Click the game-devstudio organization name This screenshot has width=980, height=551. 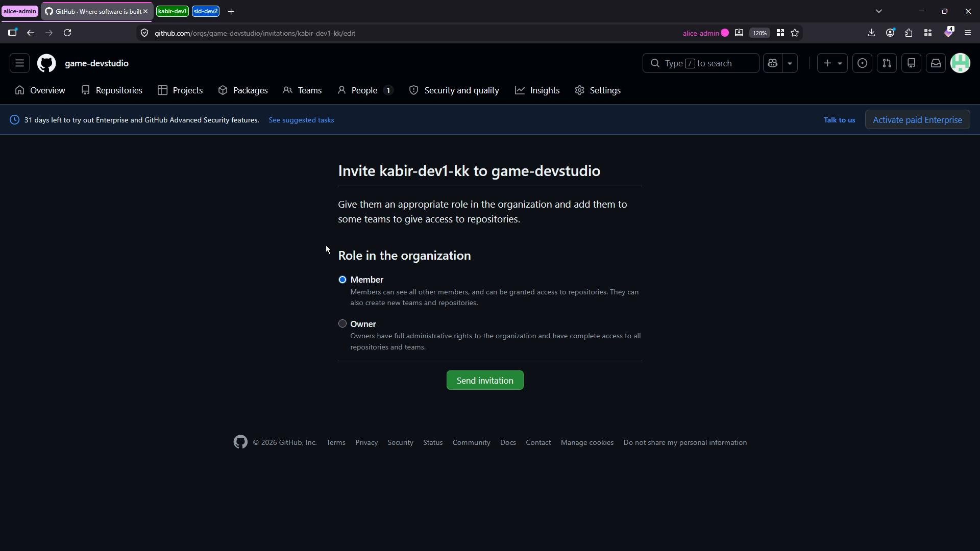pyautogui.click(x=96, y=63)
